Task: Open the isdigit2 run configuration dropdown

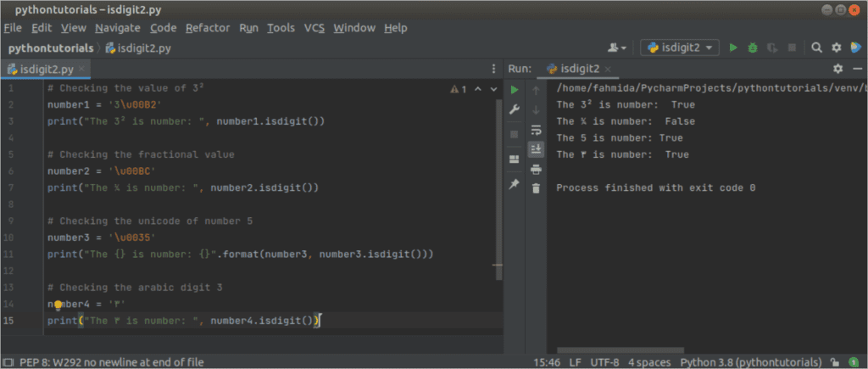Action: pyautogui.click(x=680, y=48)
